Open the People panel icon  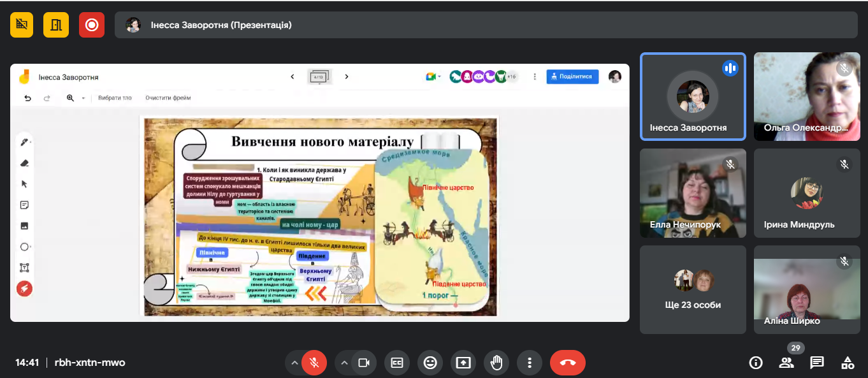point(786,363)
